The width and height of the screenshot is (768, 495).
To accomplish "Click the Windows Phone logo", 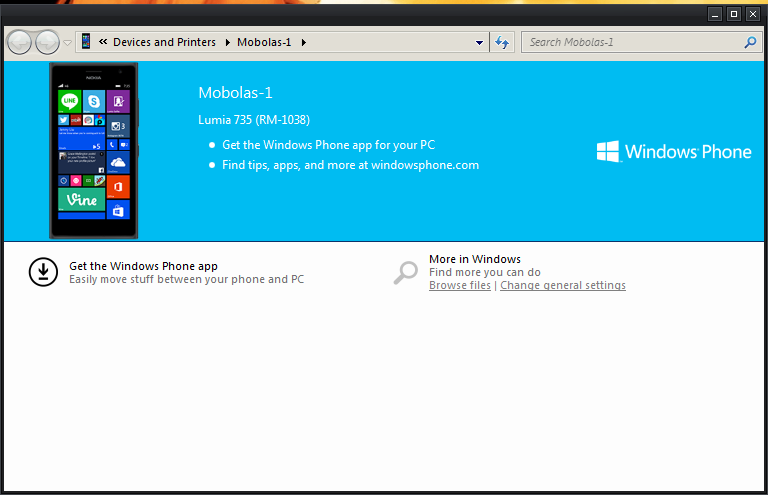I will (x=674, y=151).
